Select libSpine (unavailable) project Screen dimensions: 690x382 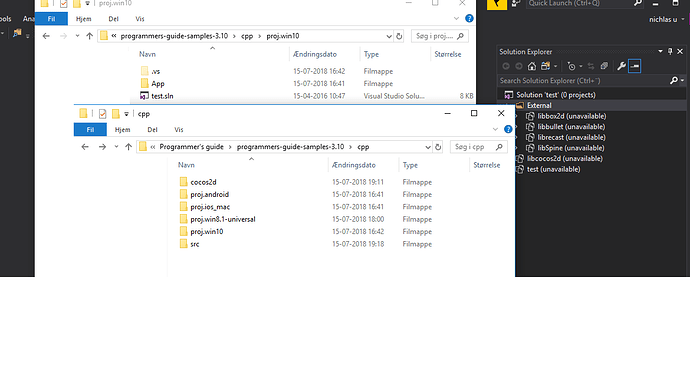point(571,148)
